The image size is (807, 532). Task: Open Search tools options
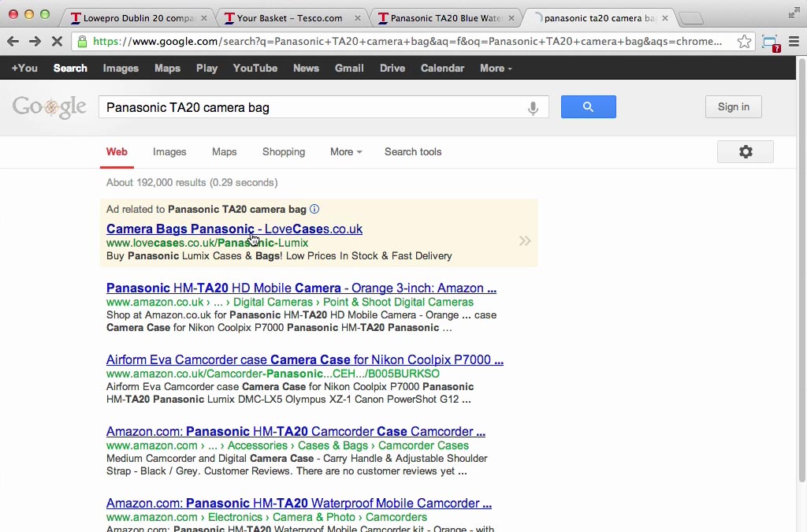pyautogui.click(x=413, y=152)
